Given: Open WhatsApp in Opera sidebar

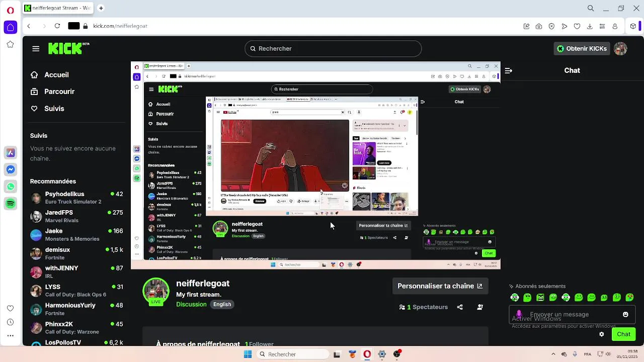Looking at the screenshot, I should [11, 187].
